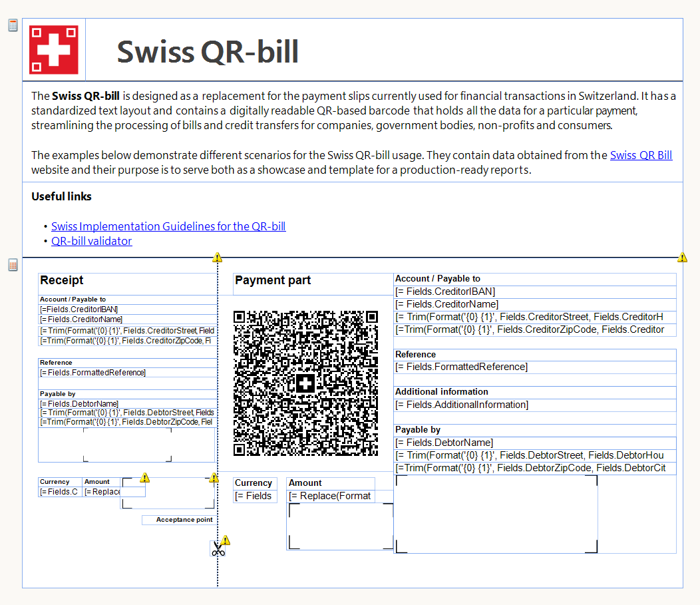
Task: Select payment part Currency label
Action: pyautogui.click(x=255, y=484)
